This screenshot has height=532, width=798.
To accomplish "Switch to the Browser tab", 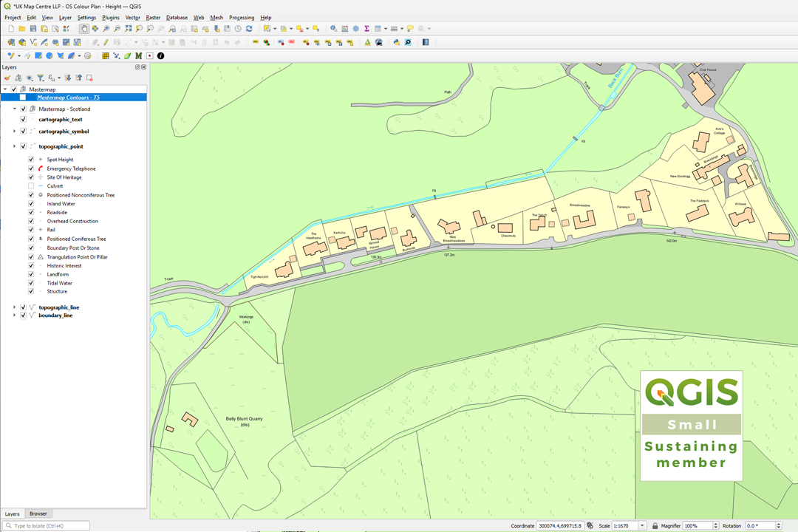I will pos(38,514).
